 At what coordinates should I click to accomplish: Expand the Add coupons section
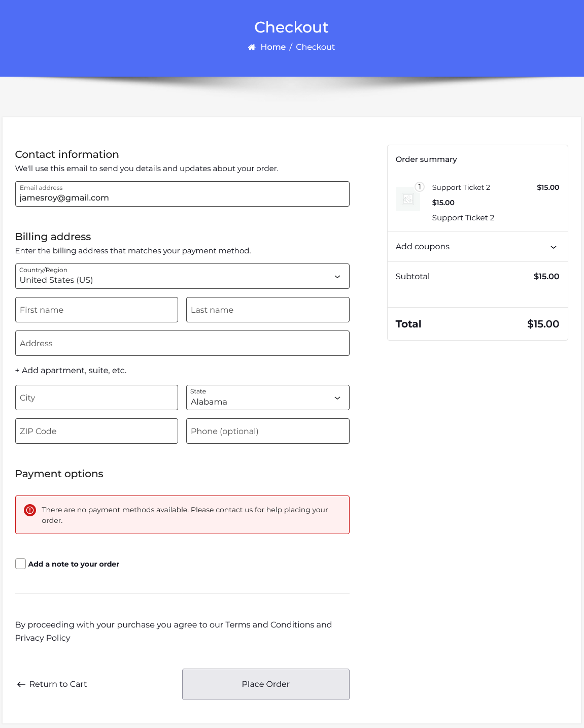tap(477, 247)
